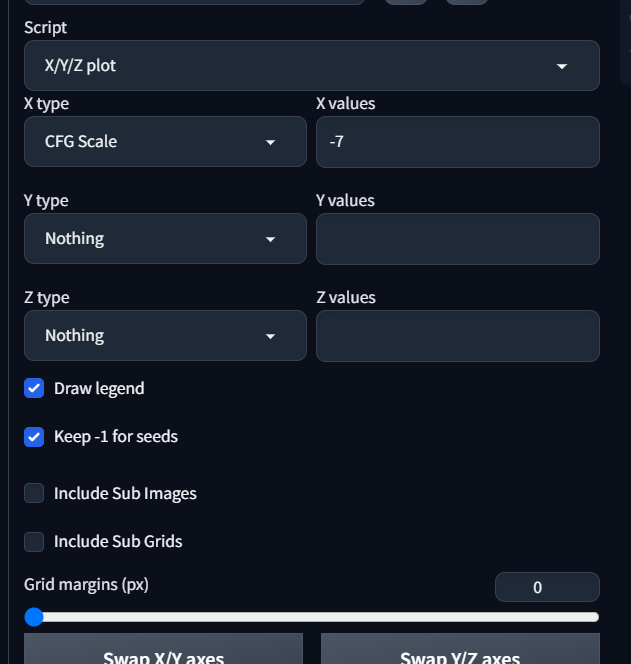The image size is (631, 664).
Task: Click the Y type dropdown caret icon
Action: 270,239
